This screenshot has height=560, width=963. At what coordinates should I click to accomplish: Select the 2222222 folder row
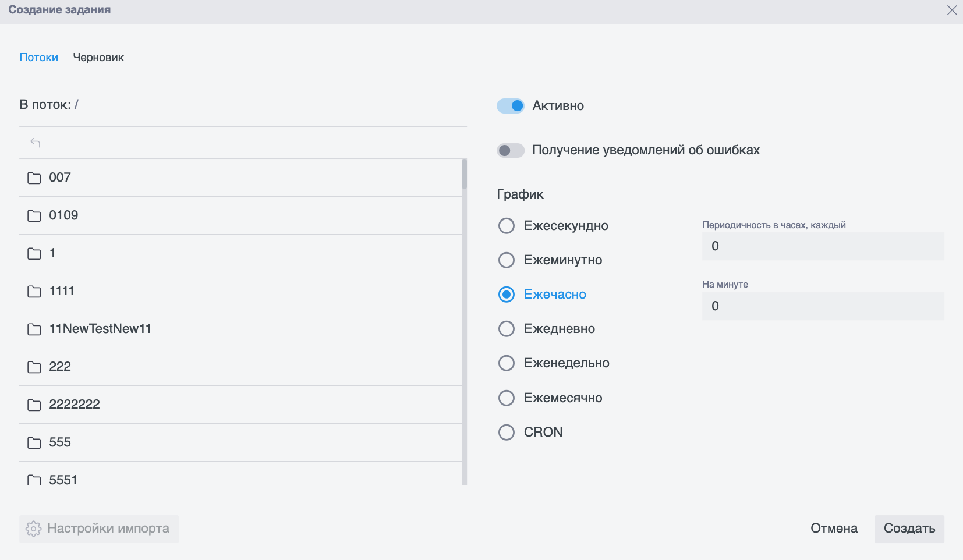(x=240, y=405)
